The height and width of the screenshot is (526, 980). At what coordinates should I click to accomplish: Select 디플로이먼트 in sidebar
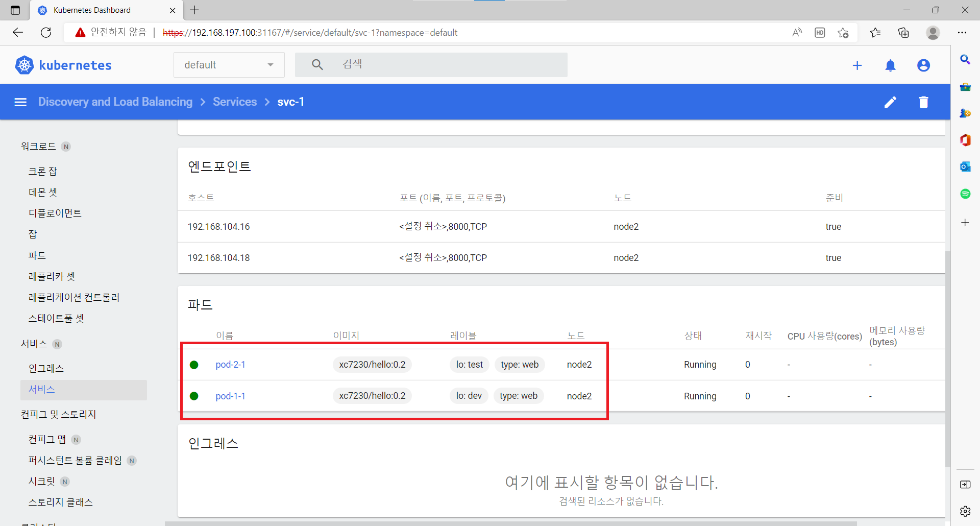click(55, 213)
